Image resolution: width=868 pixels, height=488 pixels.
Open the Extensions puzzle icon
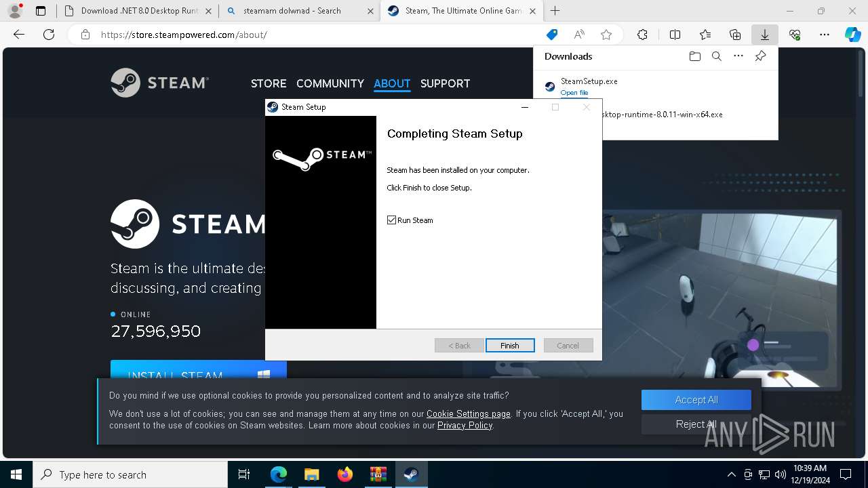pyautogui.click(x=642, y=35)
